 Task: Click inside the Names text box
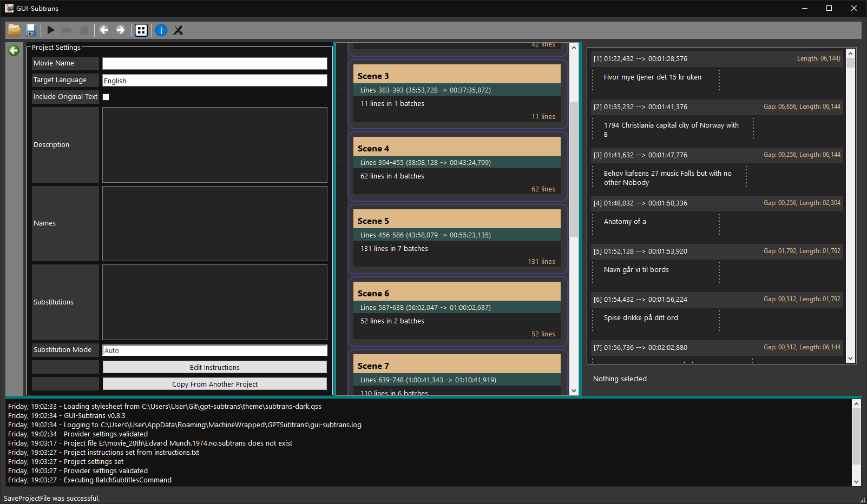[x=215, y=223]
